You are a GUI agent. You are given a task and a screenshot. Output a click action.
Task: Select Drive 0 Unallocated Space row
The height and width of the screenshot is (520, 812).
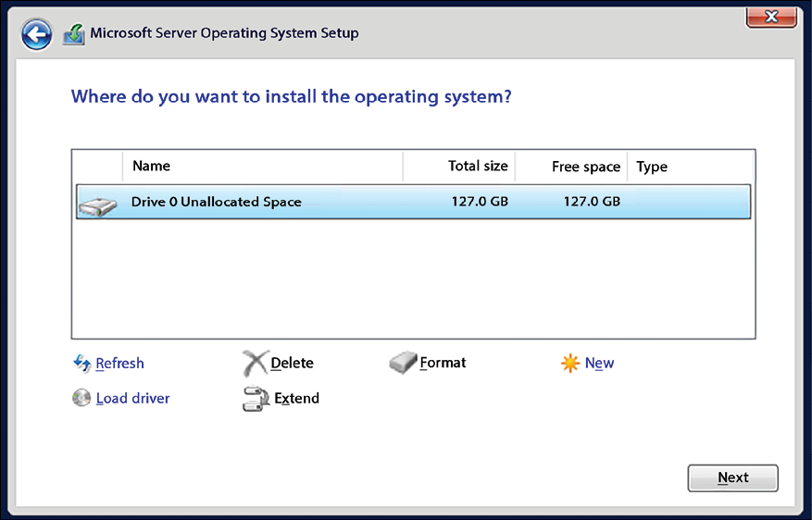[413, 202]
